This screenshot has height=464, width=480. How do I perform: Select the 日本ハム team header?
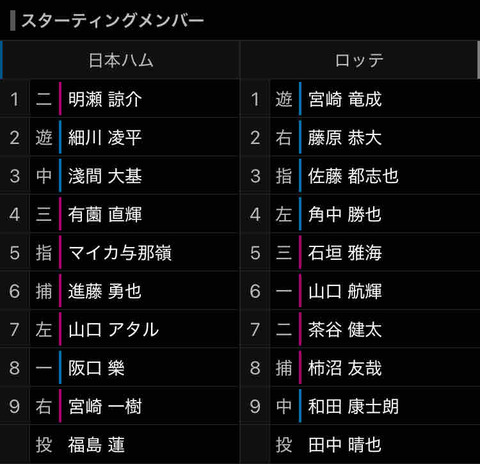[x=121, y=60]
